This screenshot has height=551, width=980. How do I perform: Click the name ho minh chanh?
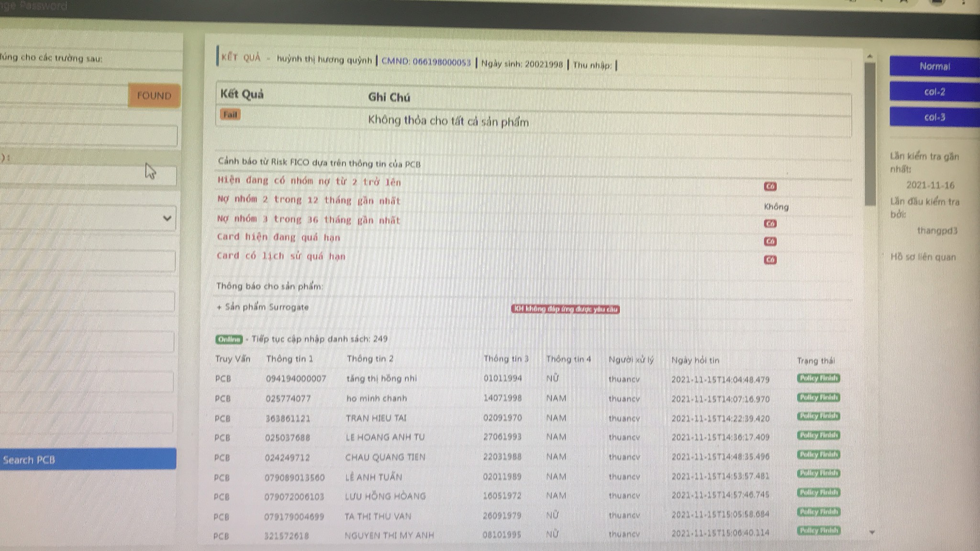pos(377,398)
